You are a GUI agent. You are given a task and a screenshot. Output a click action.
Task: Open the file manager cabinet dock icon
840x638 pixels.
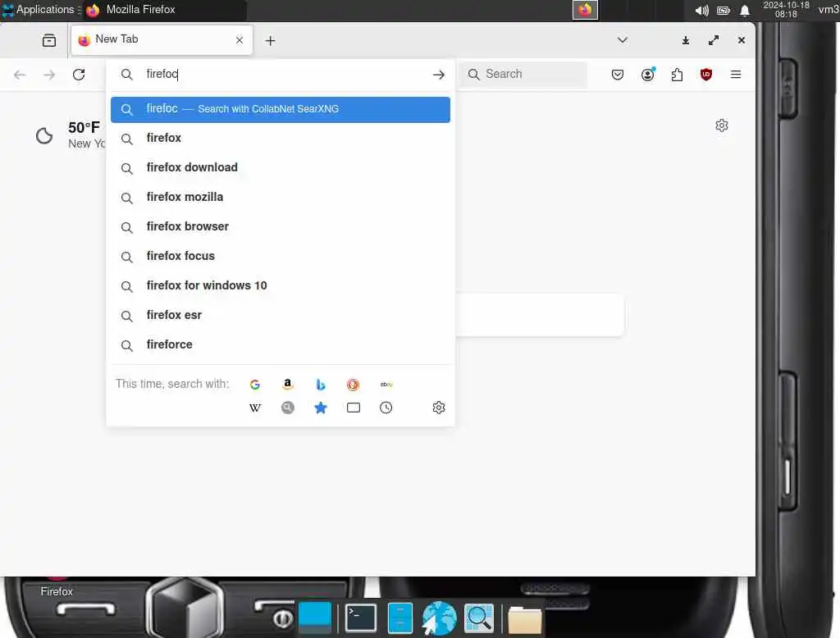[399, 617]
